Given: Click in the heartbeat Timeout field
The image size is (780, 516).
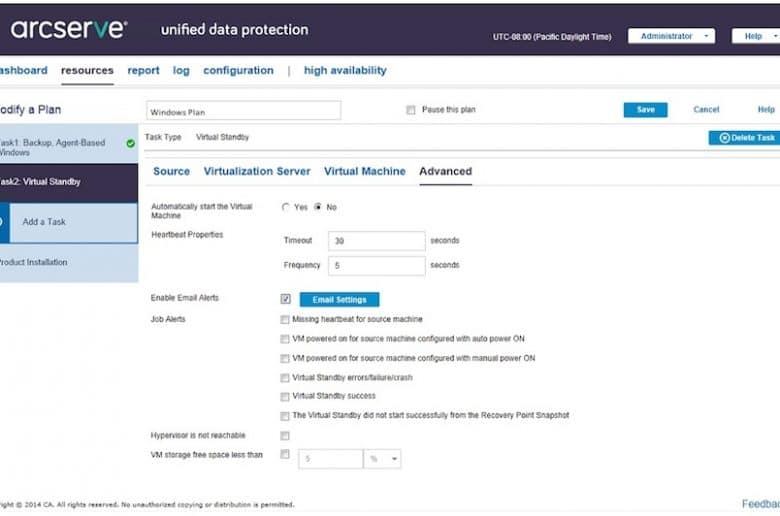Looking at the screenshot, I should pos(377,241).
